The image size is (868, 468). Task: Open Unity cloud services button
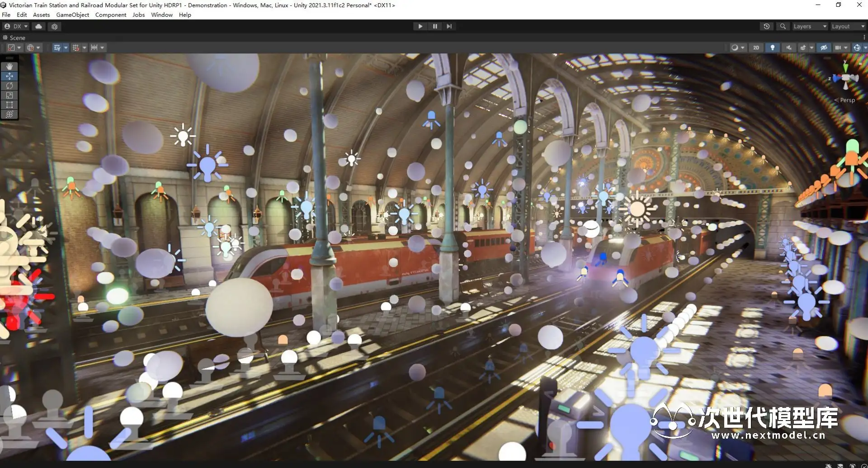coord(39,27)
